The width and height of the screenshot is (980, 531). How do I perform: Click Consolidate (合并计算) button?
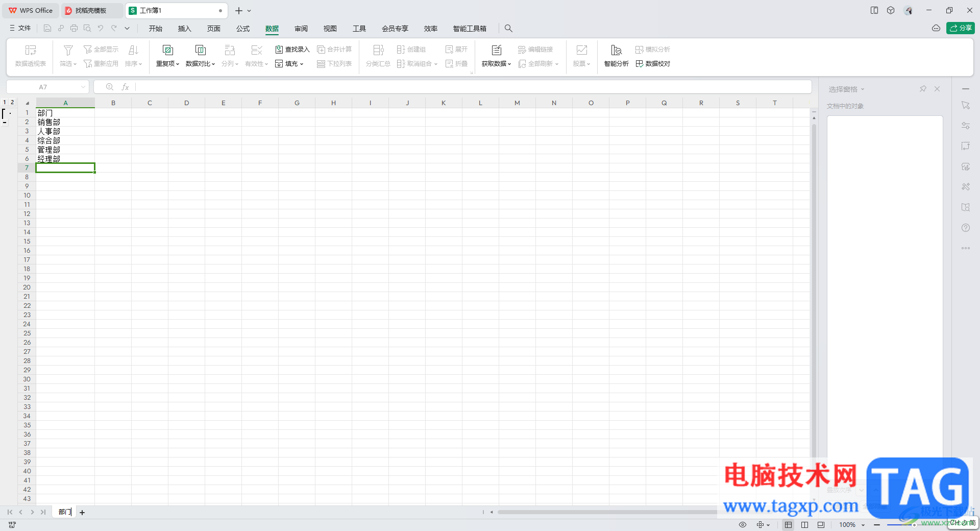[334, 50]
